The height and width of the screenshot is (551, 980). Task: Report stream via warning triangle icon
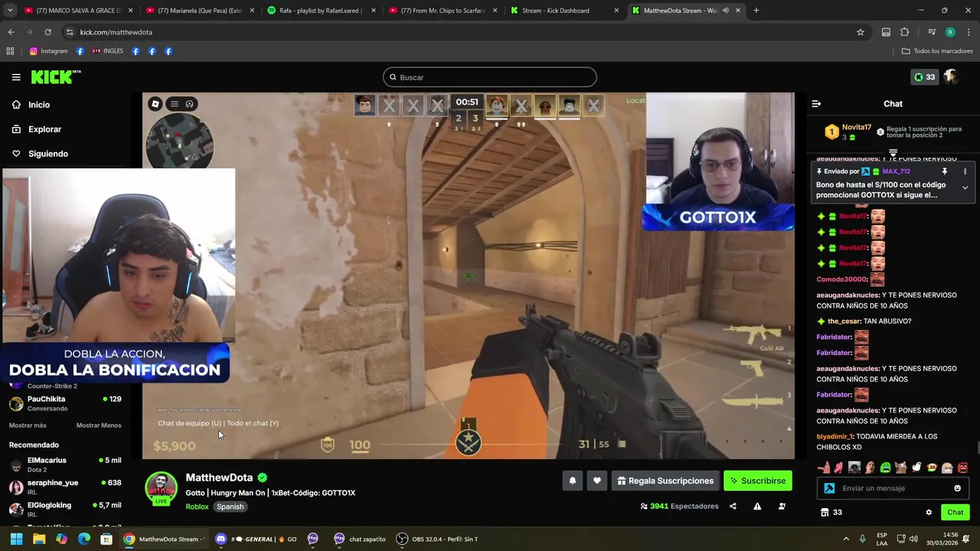[757, 506]
